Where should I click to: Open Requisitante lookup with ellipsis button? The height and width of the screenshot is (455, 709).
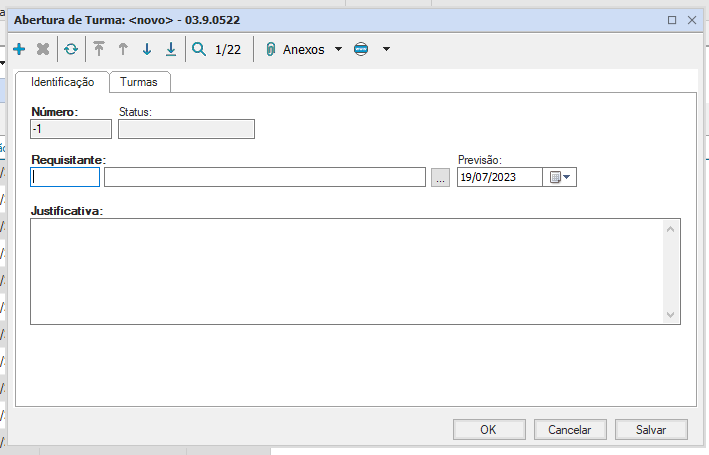pyautogui.click(x=440, y=178)
